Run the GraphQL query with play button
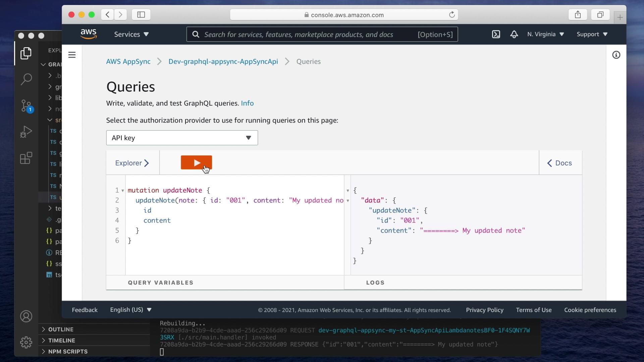Image resolution: width=644 pixels, height=362 pixels. [x=196, y=163]
